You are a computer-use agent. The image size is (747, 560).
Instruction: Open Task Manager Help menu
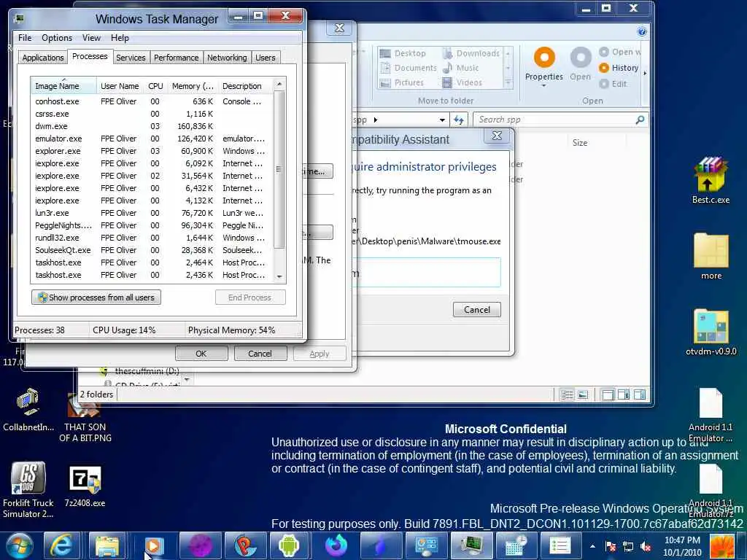(x=120, y=38)
